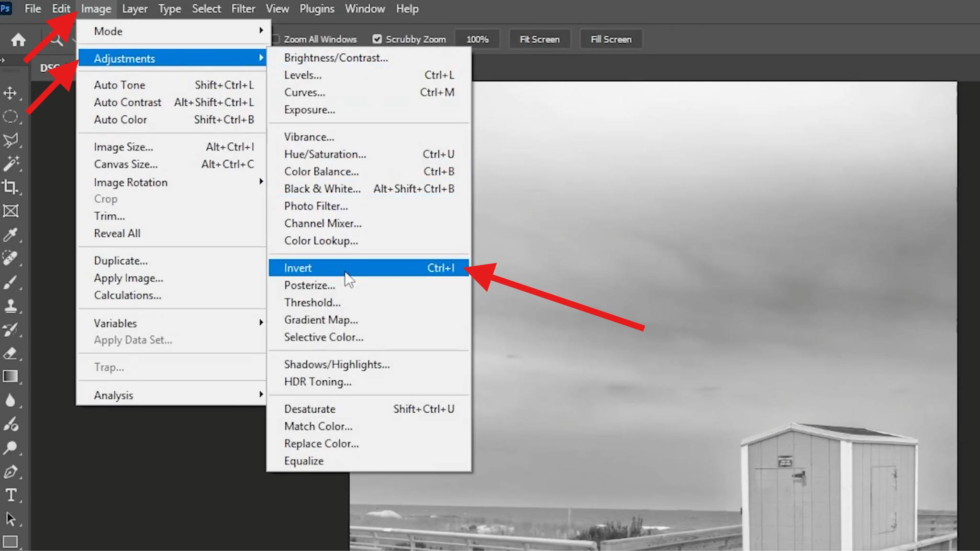Click the Photoshop Ps logo
The height and width of the screenshot is (551, 980).
click(5, 8)
